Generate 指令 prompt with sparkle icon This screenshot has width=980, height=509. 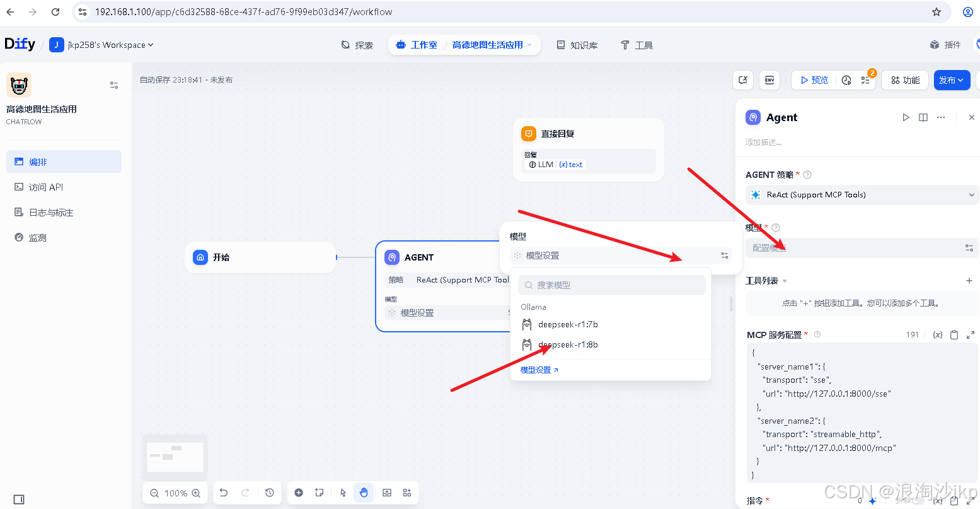(x=872, y=501)
